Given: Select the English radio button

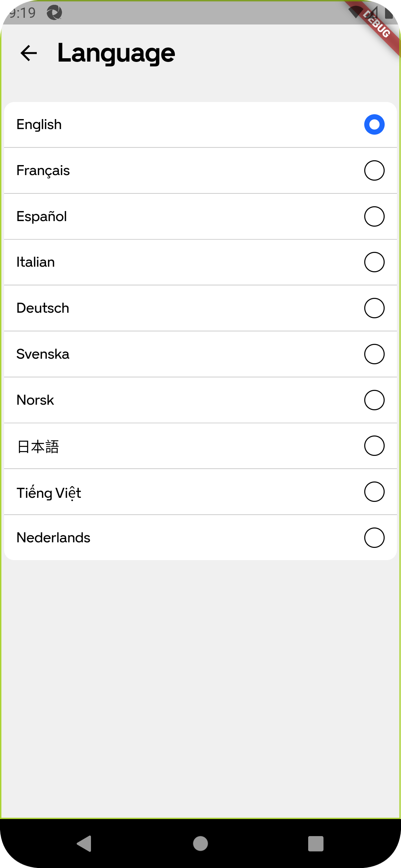Looking at the screenshot, I should pyautogui.click(x=374, y=124).
